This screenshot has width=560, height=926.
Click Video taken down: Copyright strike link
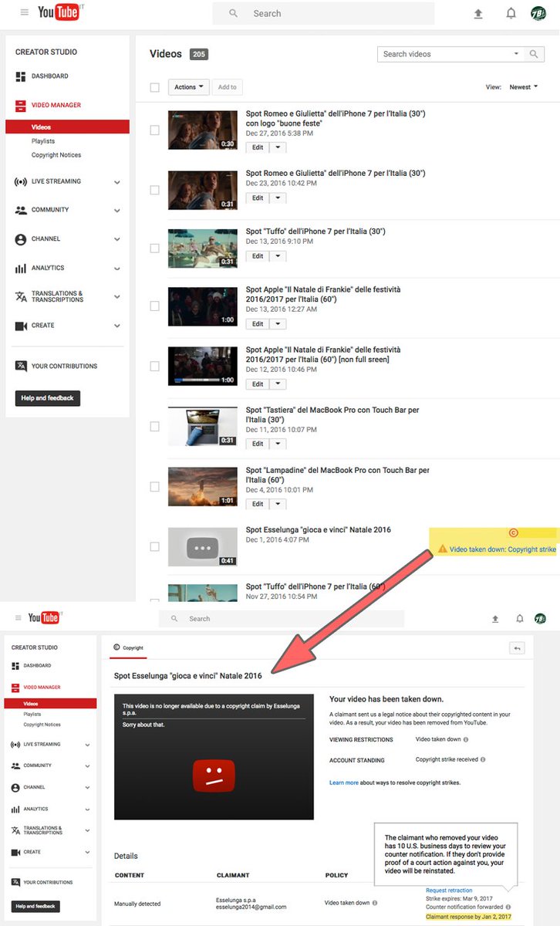tap(502, 549)
